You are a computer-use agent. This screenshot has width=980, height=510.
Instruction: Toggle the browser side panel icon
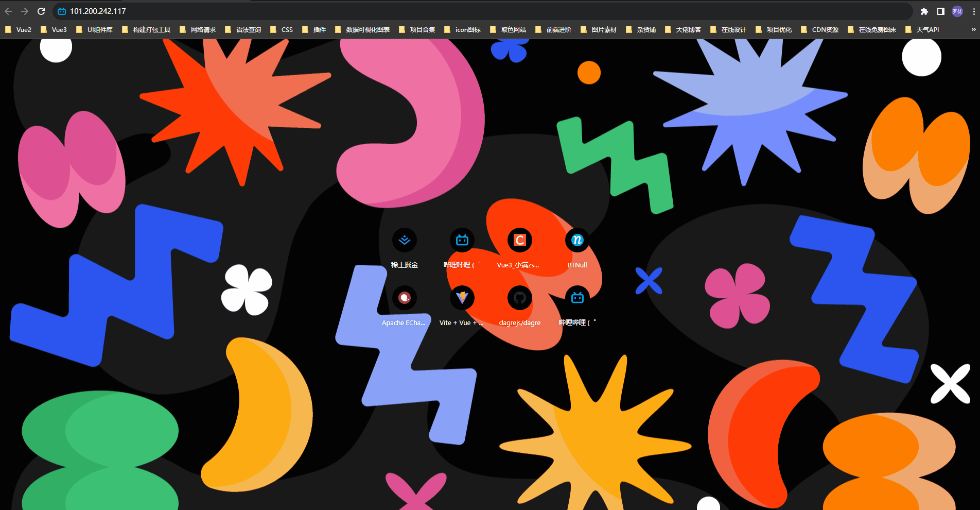point(941,11)
